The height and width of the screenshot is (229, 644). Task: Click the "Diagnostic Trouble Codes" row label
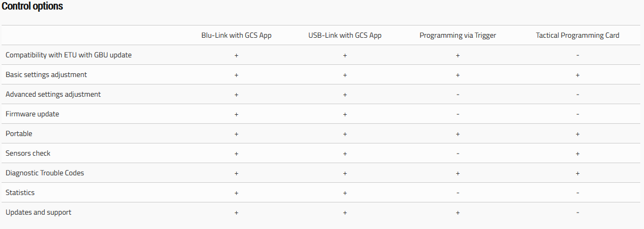pos(45,173)
